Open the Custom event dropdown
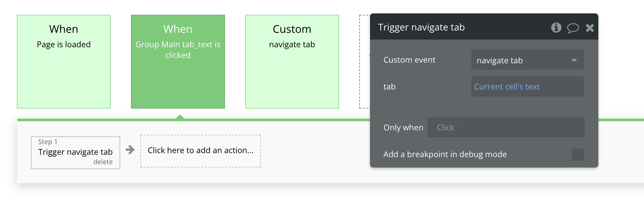 [527, 60]
